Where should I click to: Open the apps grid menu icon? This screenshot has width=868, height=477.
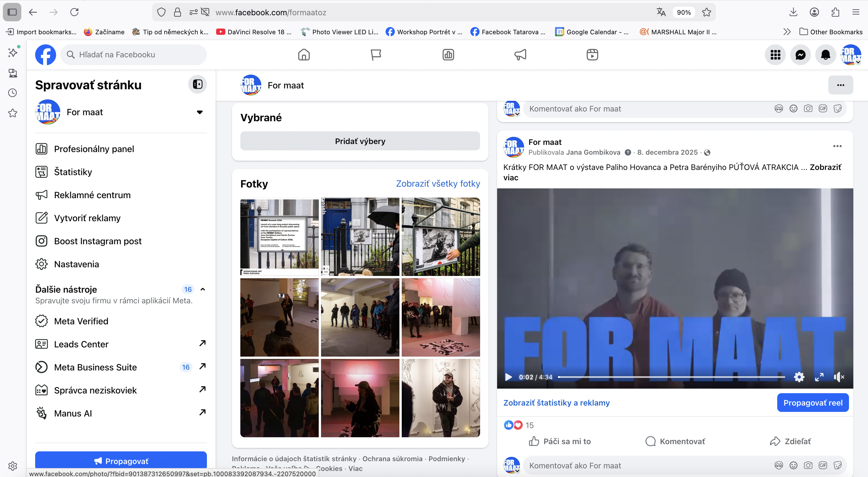point(775,54)
